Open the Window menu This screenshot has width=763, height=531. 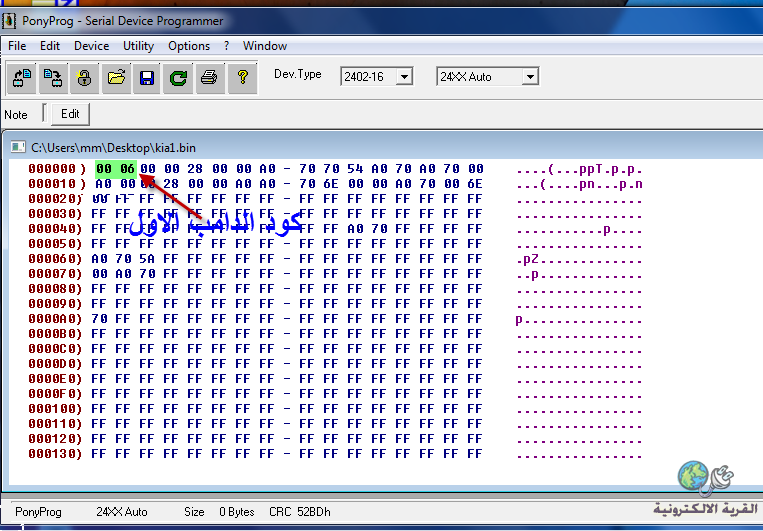265,46
